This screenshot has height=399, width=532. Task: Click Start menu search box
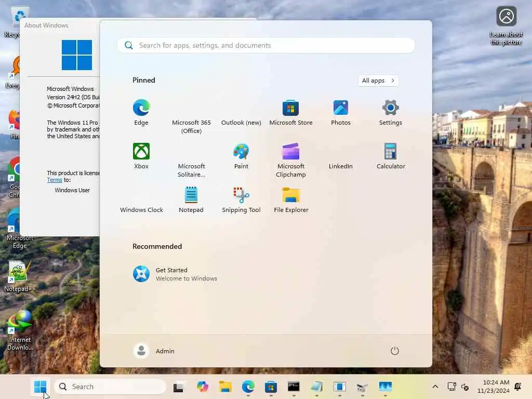[265, 45]
